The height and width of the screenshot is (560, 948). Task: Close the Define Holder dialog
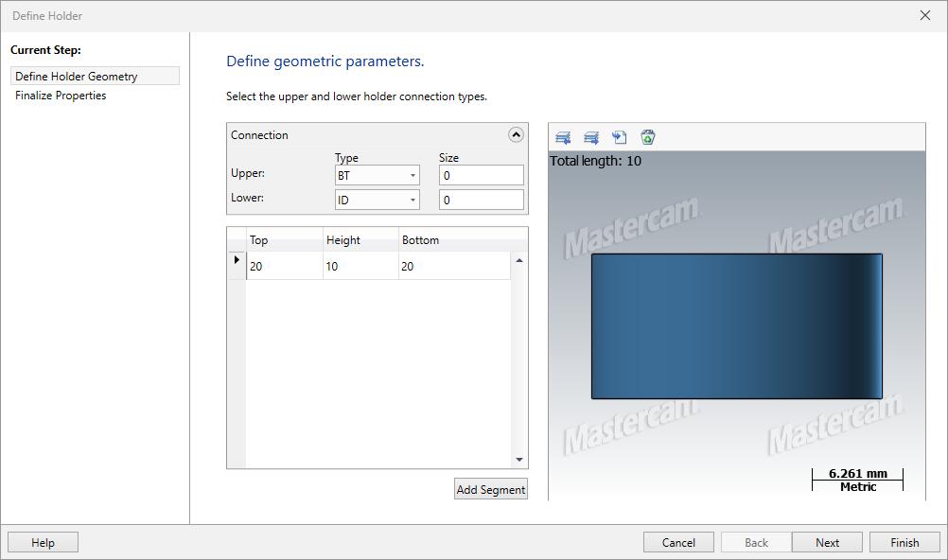(x=925, y=16)
